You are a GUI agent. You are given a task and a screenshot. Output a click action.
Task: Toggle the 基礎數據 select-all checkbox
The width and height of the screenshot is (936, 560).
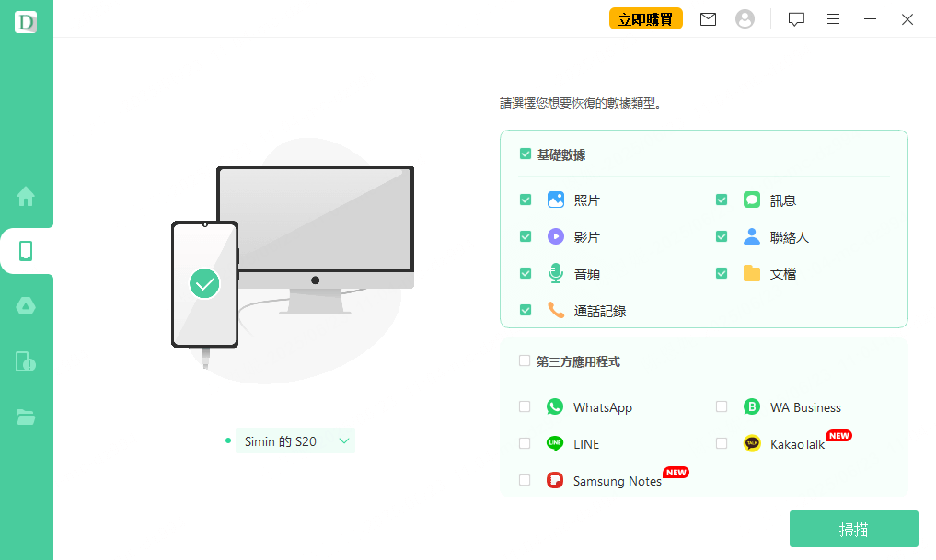pos(526,154)
